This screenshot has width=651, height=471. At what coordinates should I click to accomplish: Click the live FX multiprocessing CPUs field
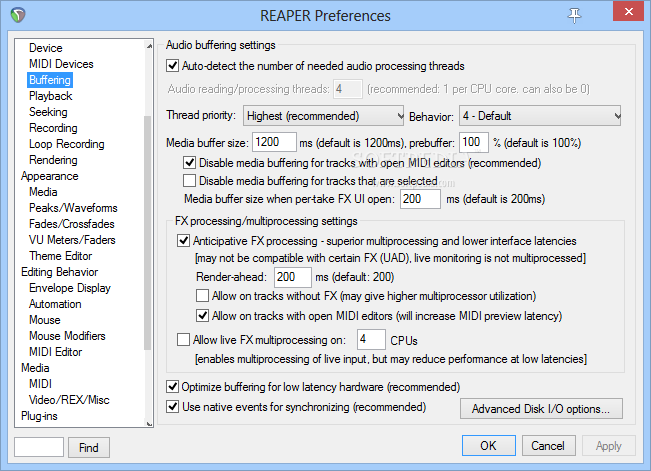(371, 339)
